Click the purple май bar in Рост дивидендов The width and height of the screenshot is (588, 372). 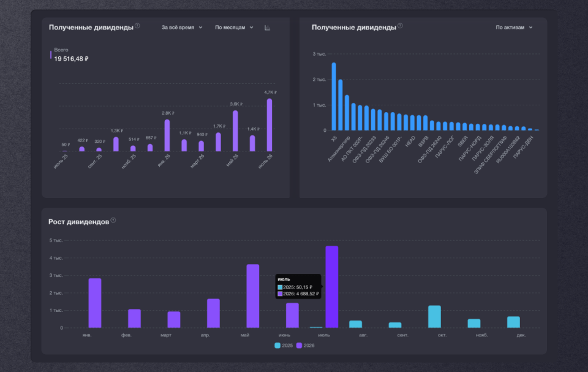(x=253, y=296)
